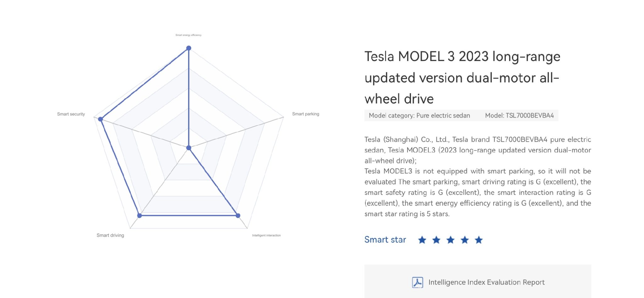This screenshot has height=298, width=644.
Task: Click the Smart driving axis label
Action: click(110, 235)
